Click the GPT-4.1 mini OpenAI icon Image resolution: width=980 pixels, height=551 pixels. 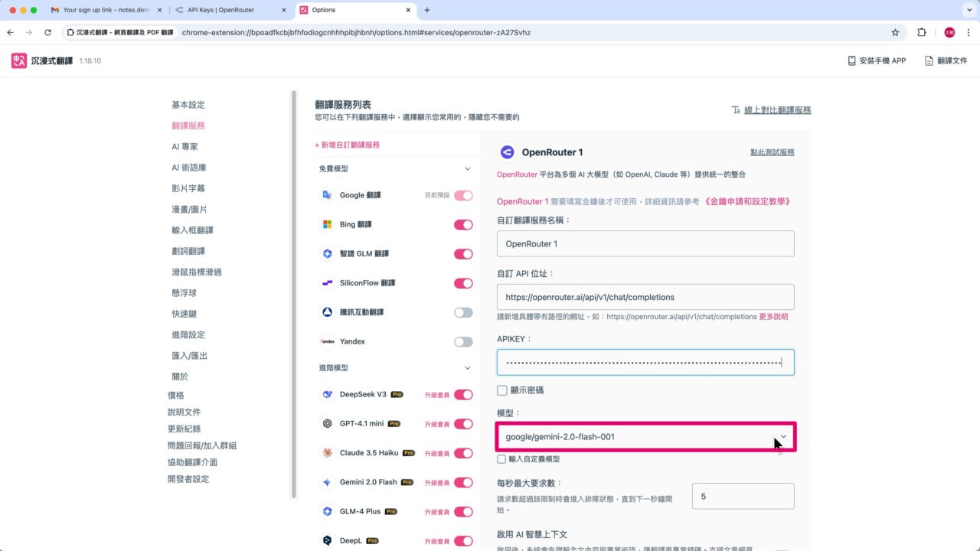pos(327,423)
